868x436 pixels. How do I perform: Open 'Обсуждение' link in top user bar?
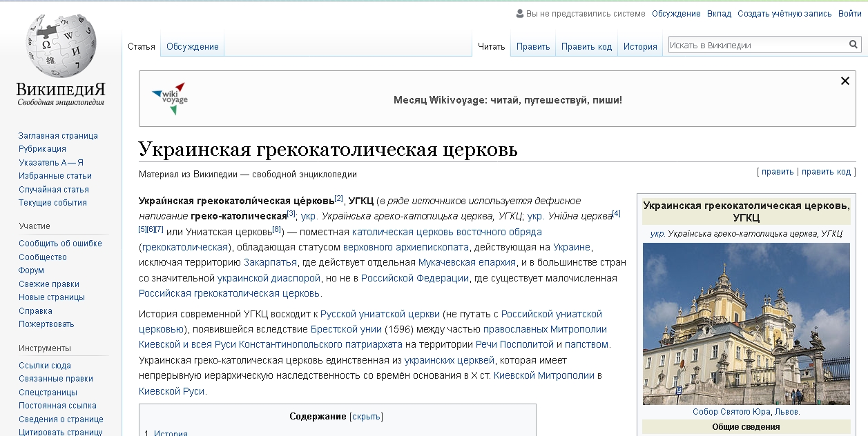pyautogui.click(x=676, y=13)
